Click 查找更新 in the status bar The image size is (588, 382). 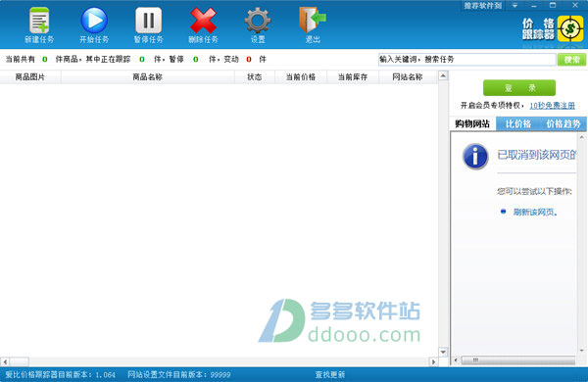click(x=330, y=374)
